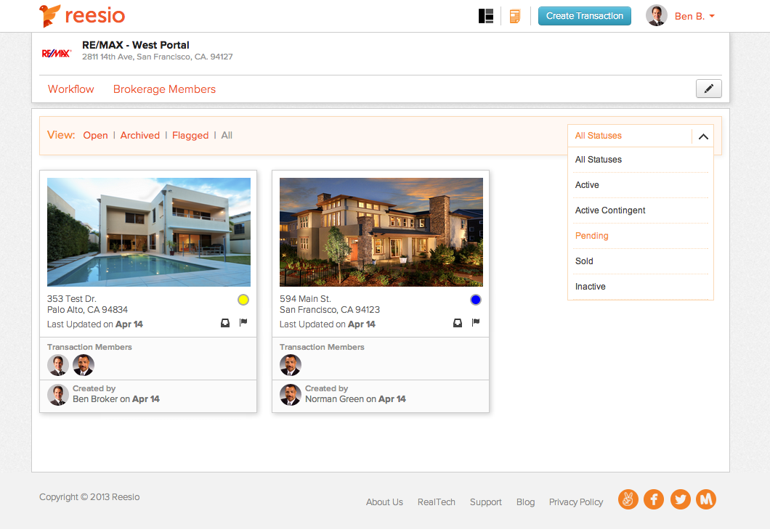Screen dimensions: 770x532
Task: Open the 594 Main St. property photo
Action: (381, 232)
